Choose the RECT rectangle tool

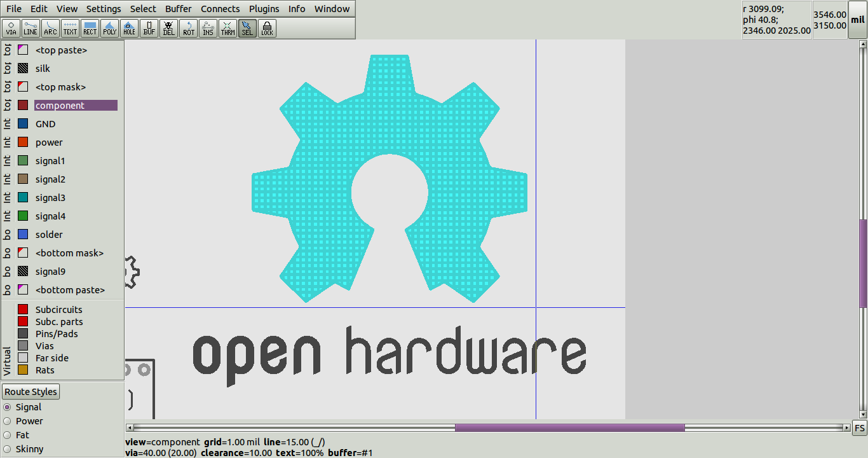89,28
